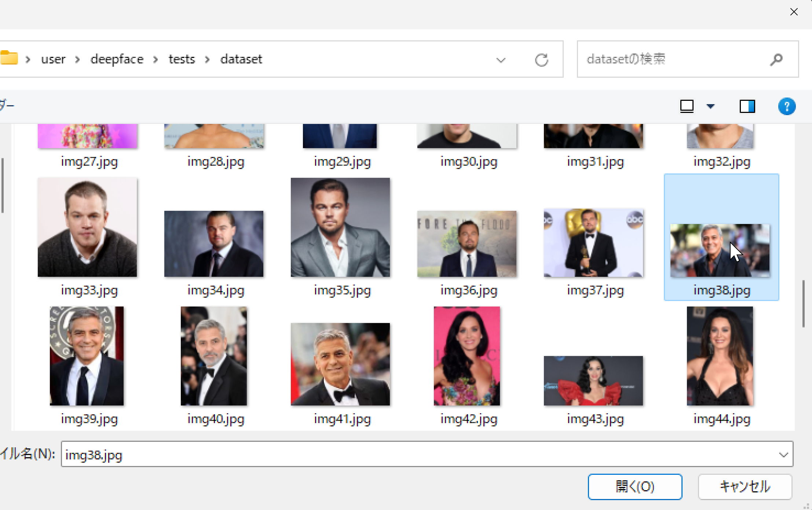
Task: Select the img41.jpg thumbnail
Action: click(340, 364)
